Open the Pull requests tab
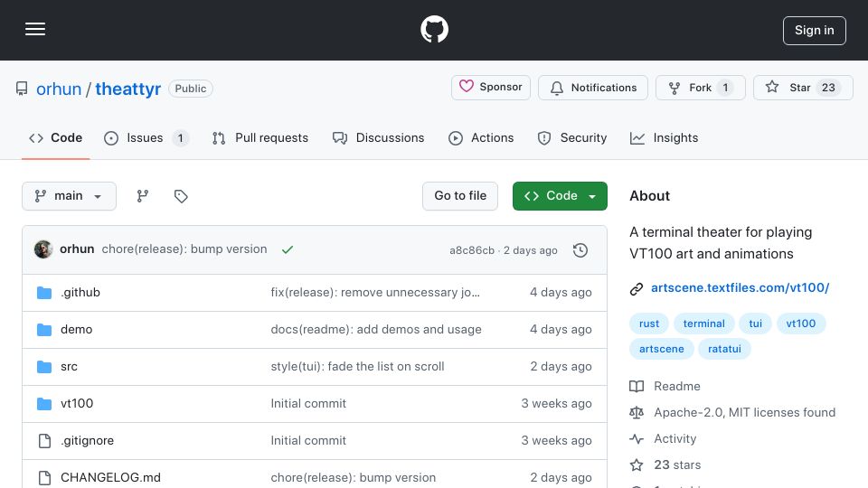 [260, 137]
